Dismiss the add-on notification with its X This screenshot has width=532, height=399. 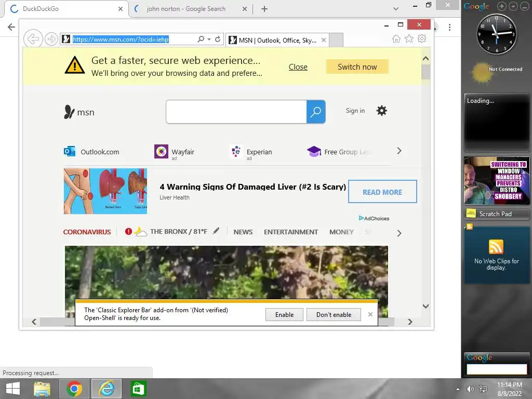pyautogui.click(x=370, y=314)
